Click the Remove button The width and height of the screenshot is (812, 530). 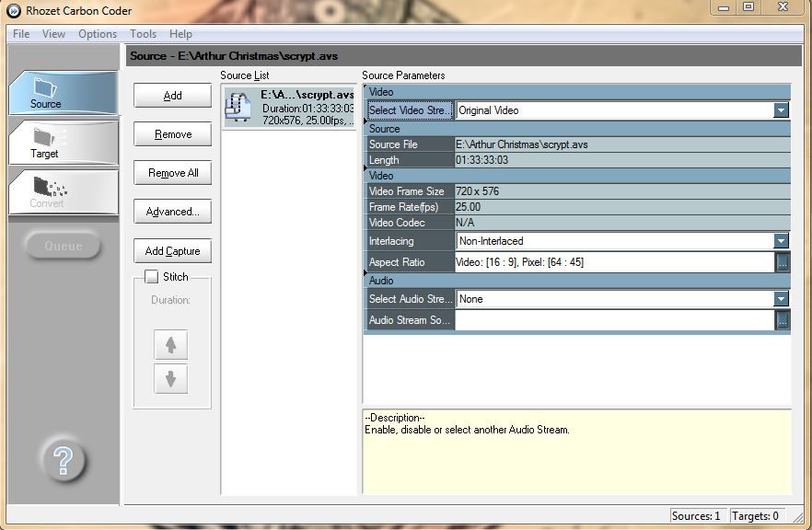coord(172,134)
